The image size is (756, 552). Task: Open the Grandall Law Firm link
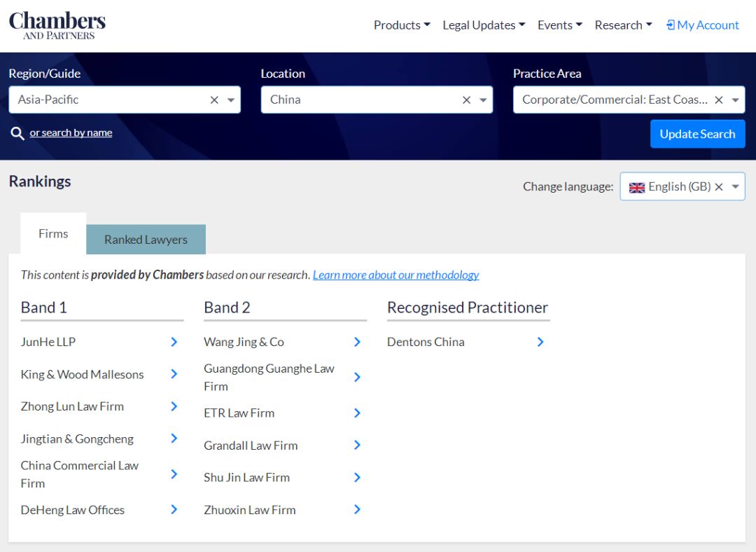click(251, 446)
